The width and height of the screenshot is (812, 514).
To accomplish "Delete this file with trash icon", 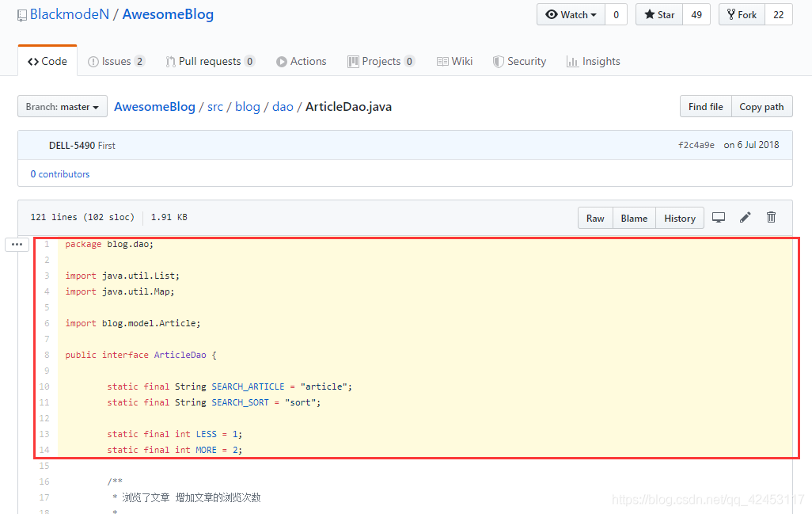I will 771,218.
